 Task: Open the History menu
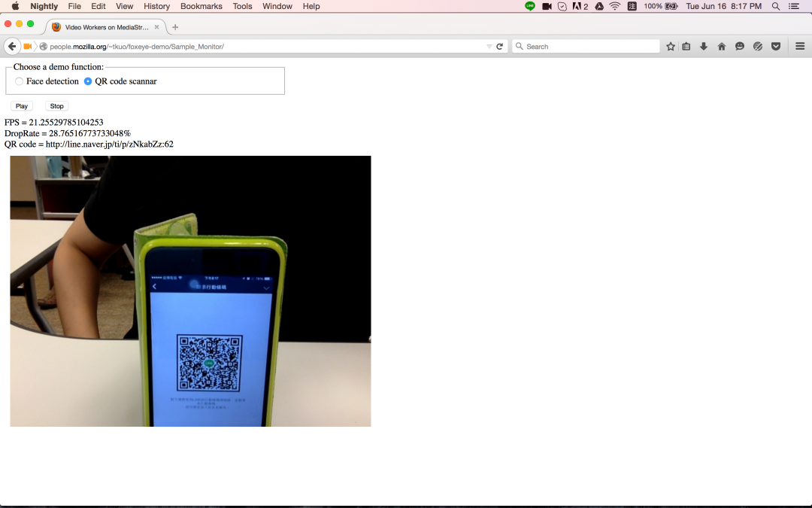point(156,6)
